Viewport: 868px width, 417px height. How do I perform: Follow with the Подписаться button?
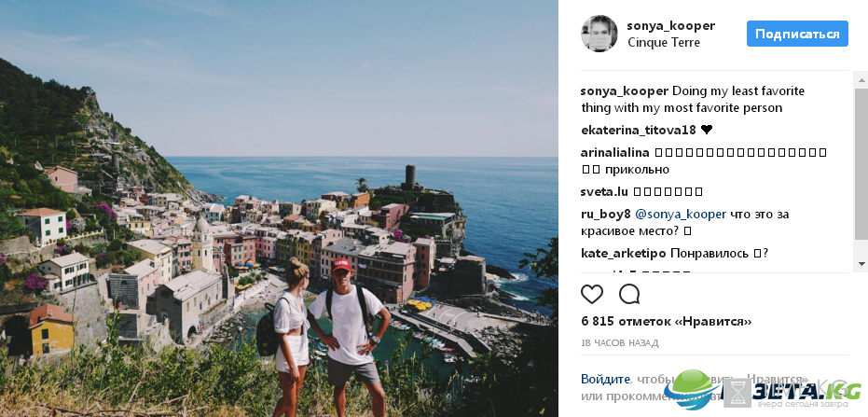point(797,34)
